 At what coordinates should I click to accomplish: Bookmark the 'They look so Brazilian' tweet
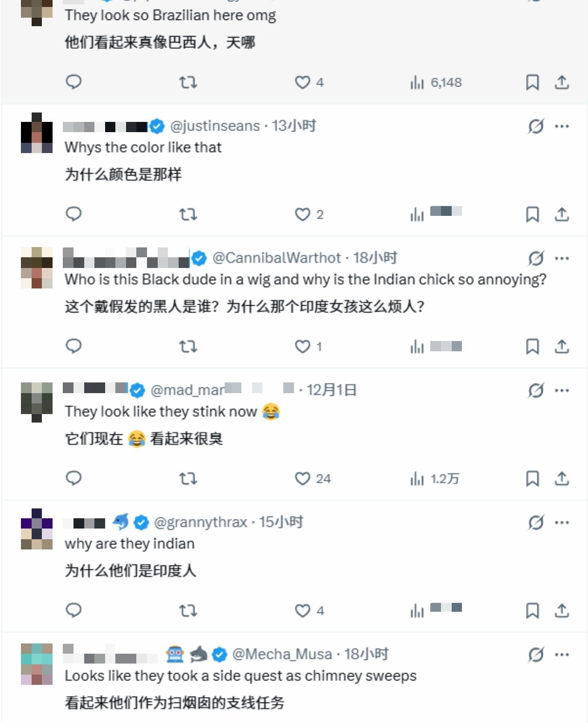532,82
